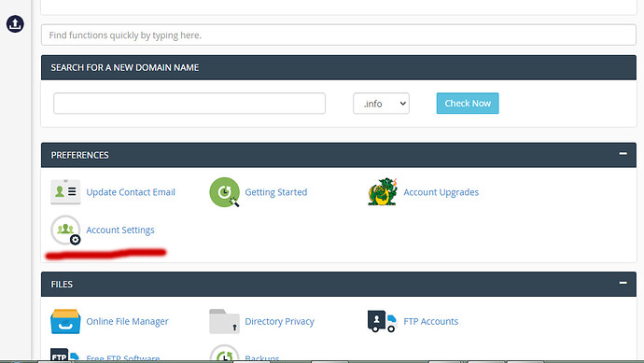The width and height of the screenshot is (644, 363).
Task: Click the Account Upgrades dragon icon
Action: coord(383,192)
